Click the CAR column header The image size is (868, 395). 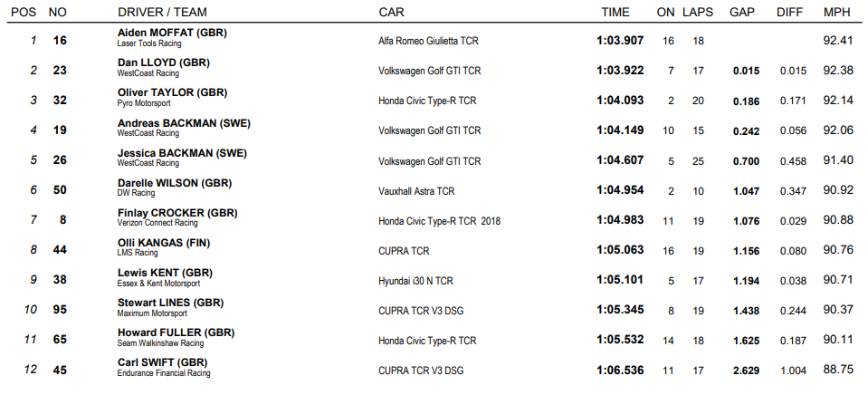click(x=391, y=12)
